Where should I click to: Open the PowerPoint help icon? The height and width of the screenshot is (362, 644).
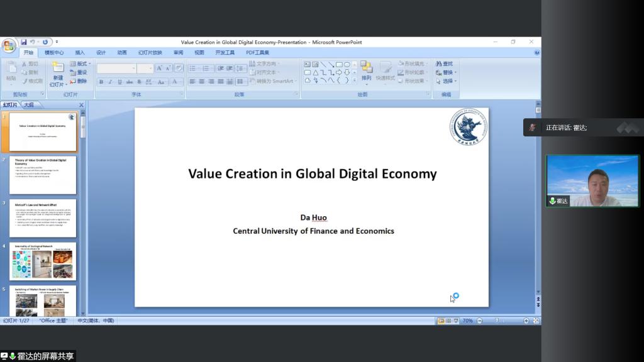536,53
